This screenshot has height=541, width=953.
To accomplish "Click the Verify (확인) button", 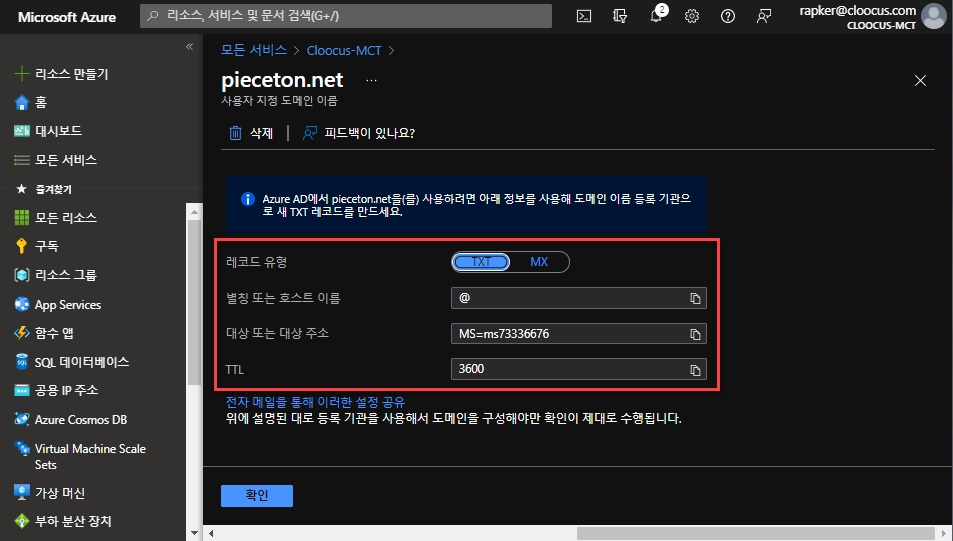I will [x=256, y=495].
